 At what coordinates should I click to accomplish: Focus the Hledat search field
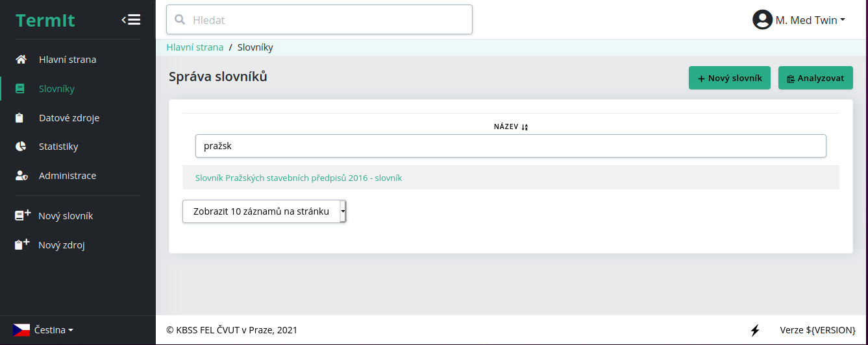(319, 19)
